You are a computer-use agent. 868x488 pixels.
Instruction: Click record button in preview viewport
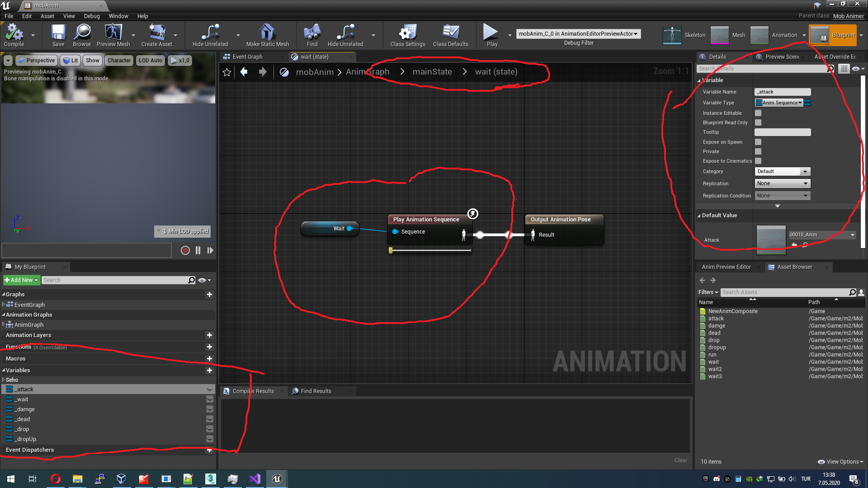pos(185,250)
